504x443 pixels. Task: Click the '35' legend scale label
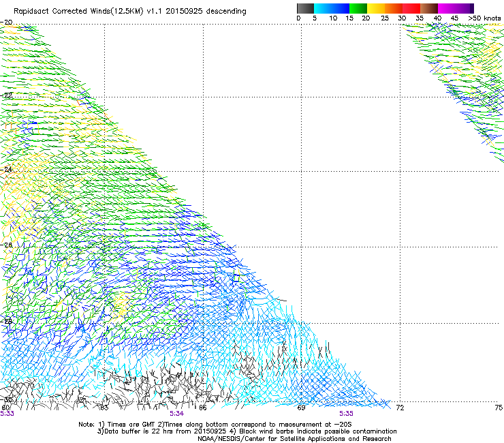tap(420, 18)
